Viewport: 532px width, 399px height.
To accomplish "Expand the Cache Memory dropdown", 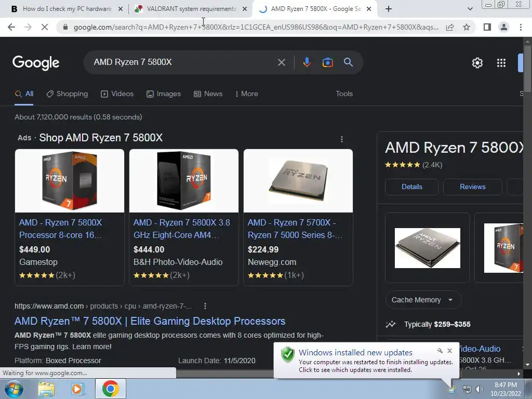I will coord(423,300).
